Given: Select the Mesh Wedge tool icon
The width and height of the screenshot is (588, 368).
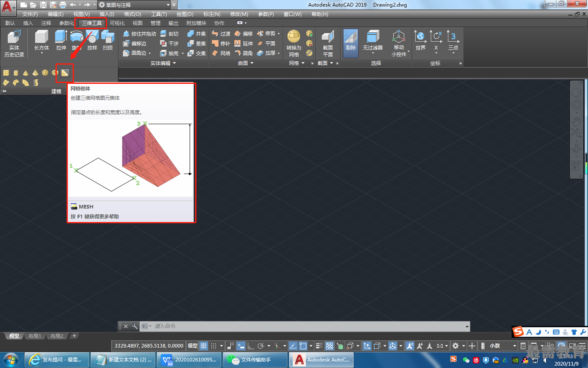Looking at the screenshot, I should pyautogui.click(x=65, y=73).
